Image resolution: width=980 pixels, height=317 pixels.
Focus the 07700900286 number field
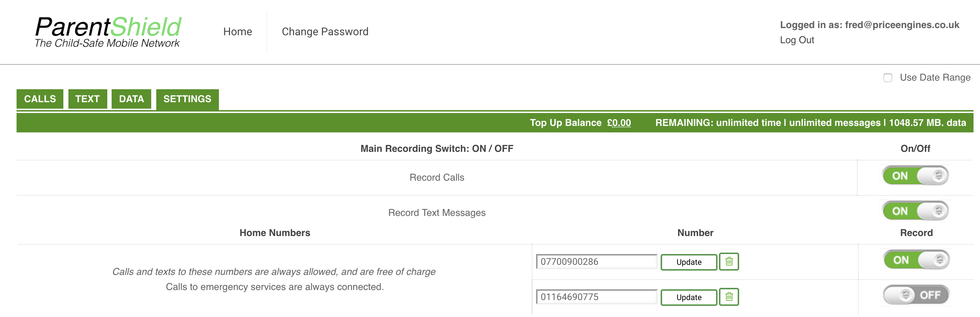tap(597, 262)
